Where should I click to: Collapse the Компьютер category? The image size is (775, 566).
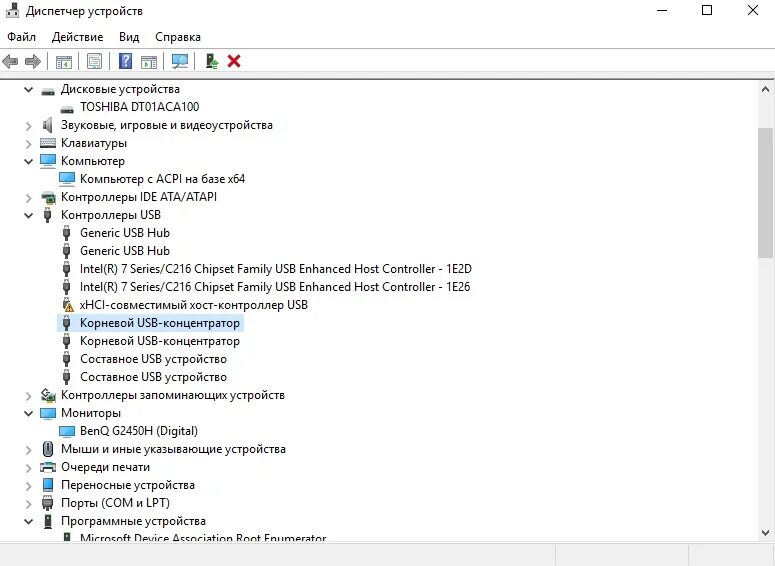(29, 161)
